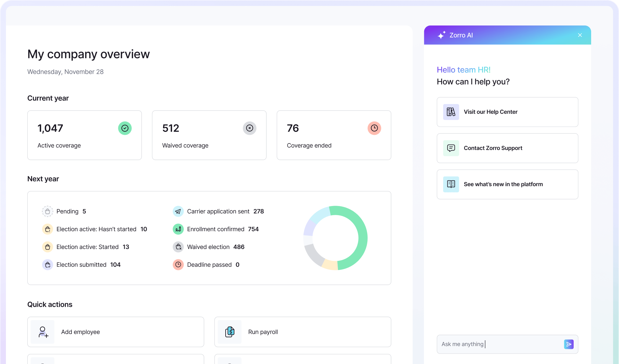619x364 pixels.
Task: Click the Next year section heading
Action: pyautogui.click(x=43, y=179)
